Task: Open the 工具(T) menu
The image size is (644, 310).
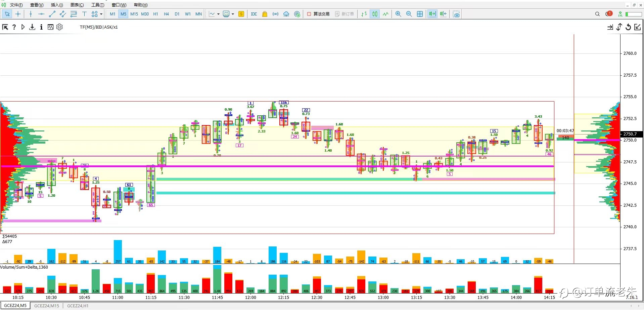Action: click(x=98, y=5)
